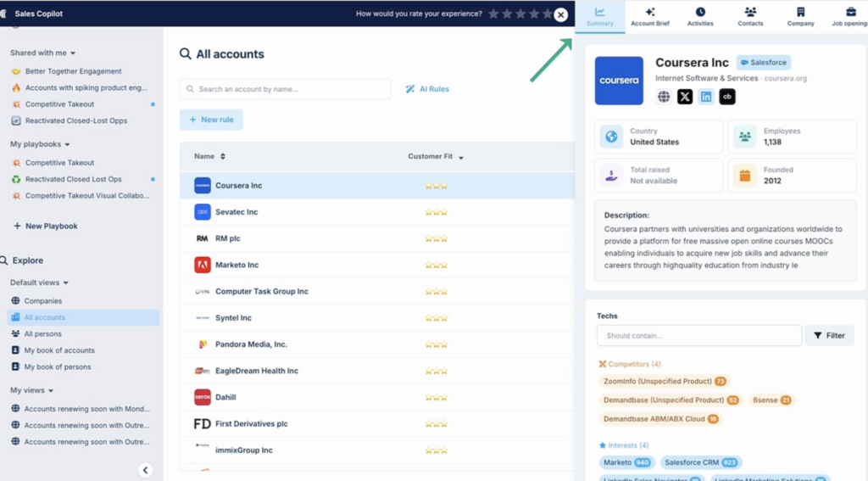The image size is (868, 481).
Task: Click the Salesforce CRM interest tag
Action: [x=701, y=462]
